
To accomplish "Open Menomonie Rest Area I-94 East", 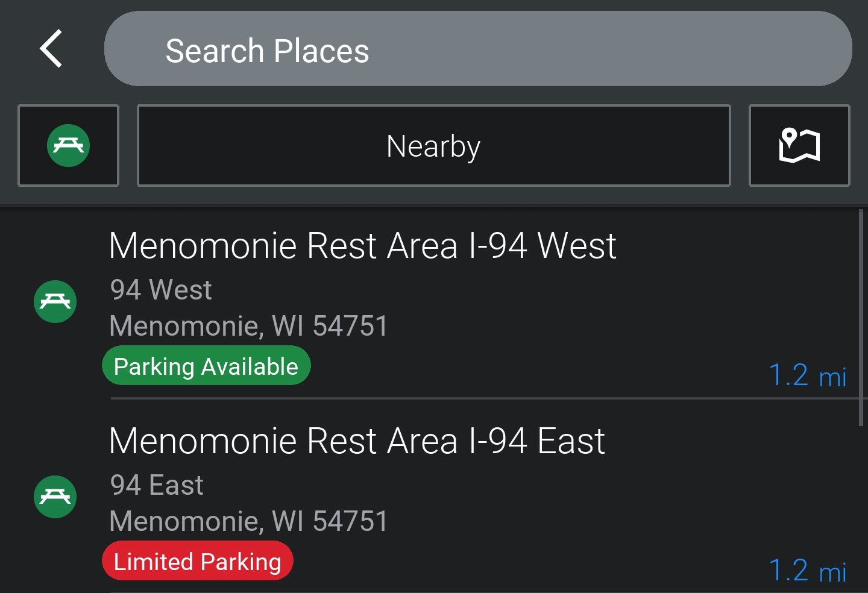I will click(357, 441).
